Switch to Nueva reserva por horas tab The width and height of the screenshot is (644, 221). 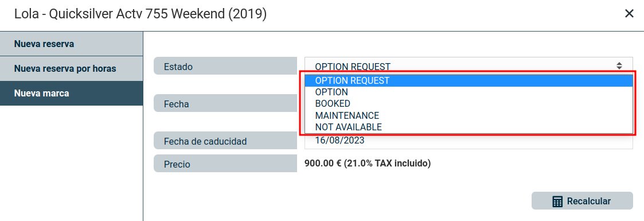(x=72, y=69)
